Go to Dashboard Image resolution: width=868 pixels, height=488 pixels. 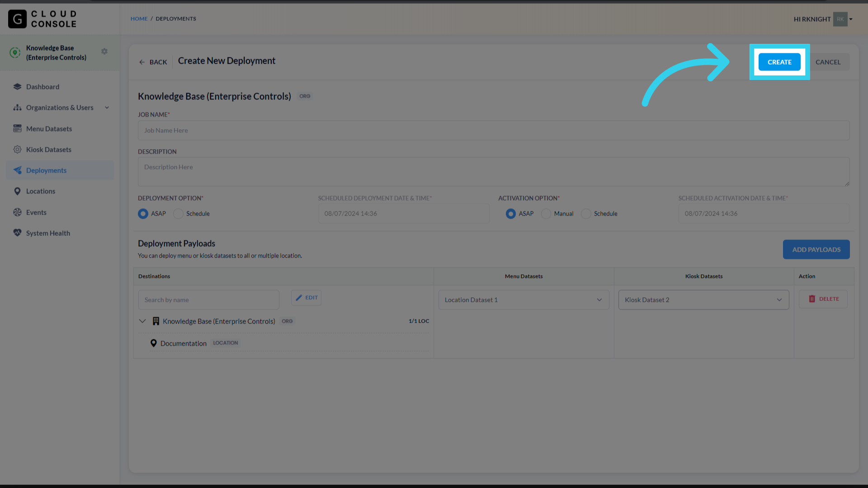point(60,87)
